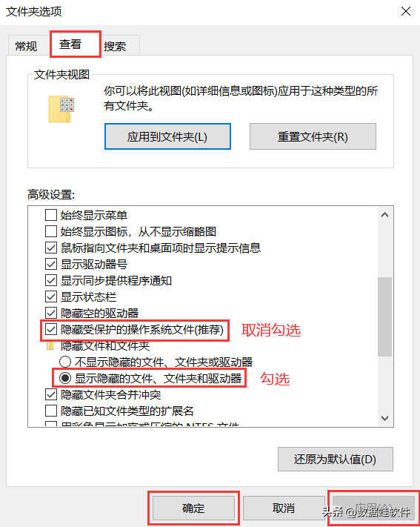Image resolution: width=420 pixels, height=527 pixels.
Task: Select 显示隐藏的文件、文件夹和驱动器 radio button
Action: point(65,379)
